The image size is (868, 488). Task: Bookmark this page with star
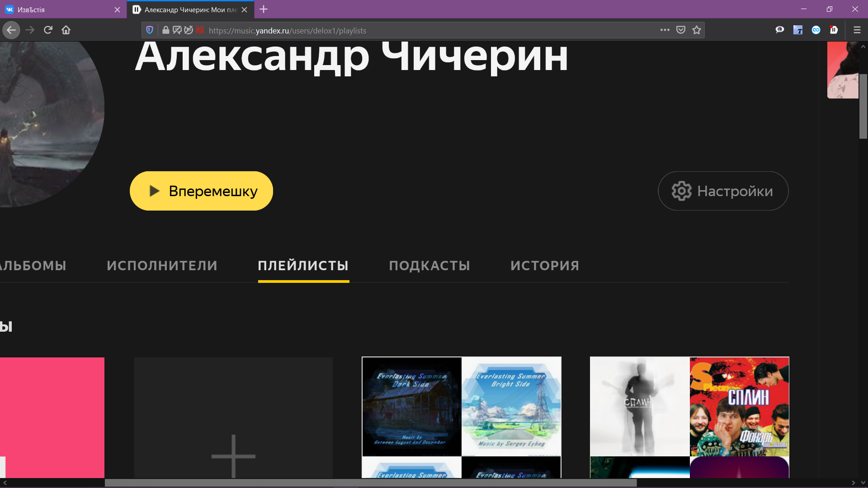[696, 30]
